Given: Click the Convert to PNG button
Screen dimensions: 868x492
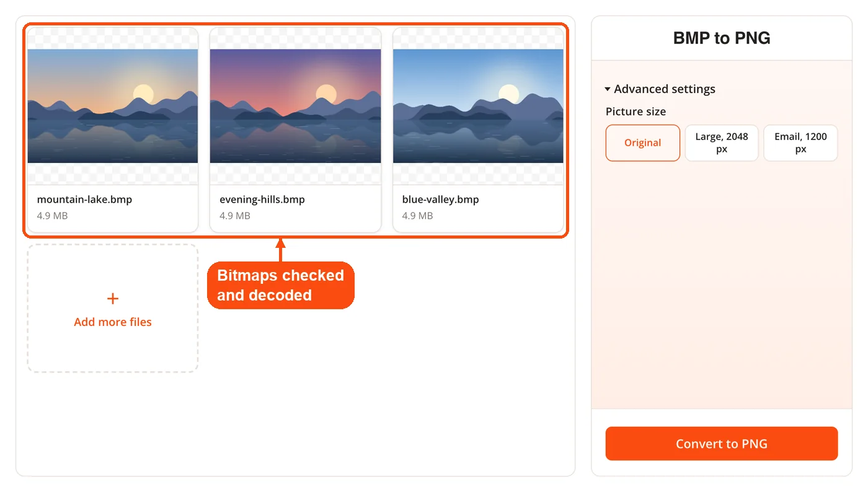Looking at the screenshot, I should point(721,444).
